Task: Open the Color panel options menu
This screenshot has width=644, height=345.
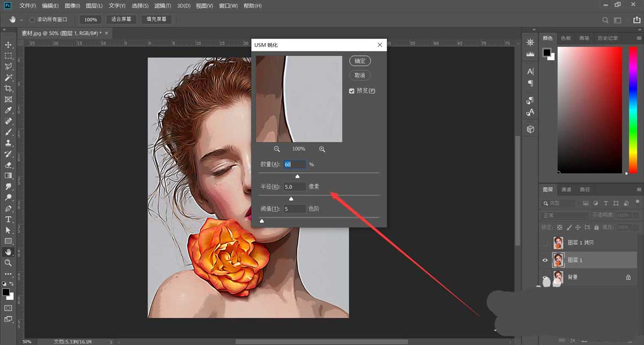Action: 639,38
